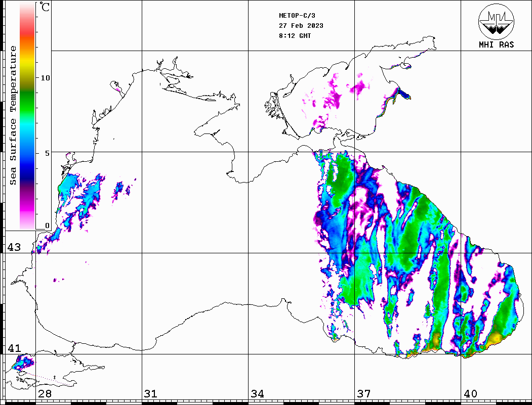Click the '8:12 GMT' time label

295,35
